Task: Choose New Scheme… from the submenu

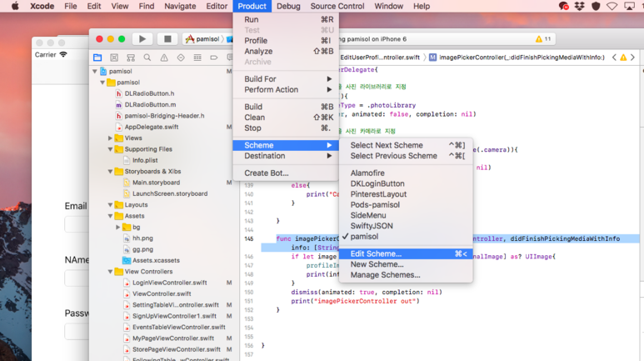Action: 406,264
